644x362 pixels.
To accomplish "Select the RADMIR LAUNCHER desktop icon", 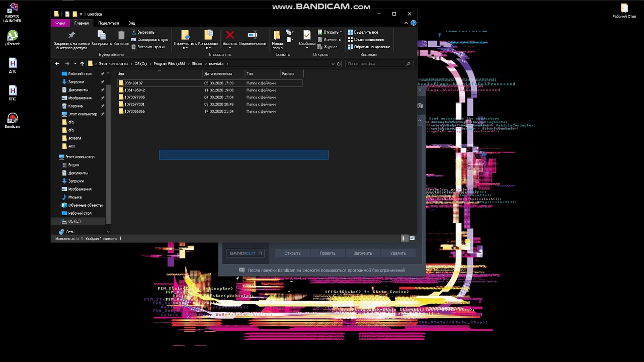I will point(12,13).
